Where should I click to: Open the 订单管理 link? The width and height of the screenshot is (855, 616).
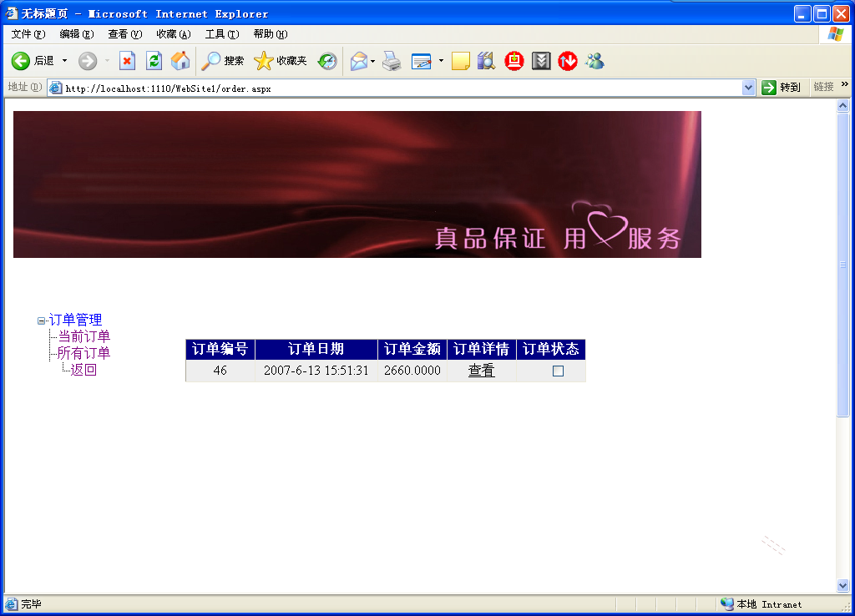(x=75, y=320)
